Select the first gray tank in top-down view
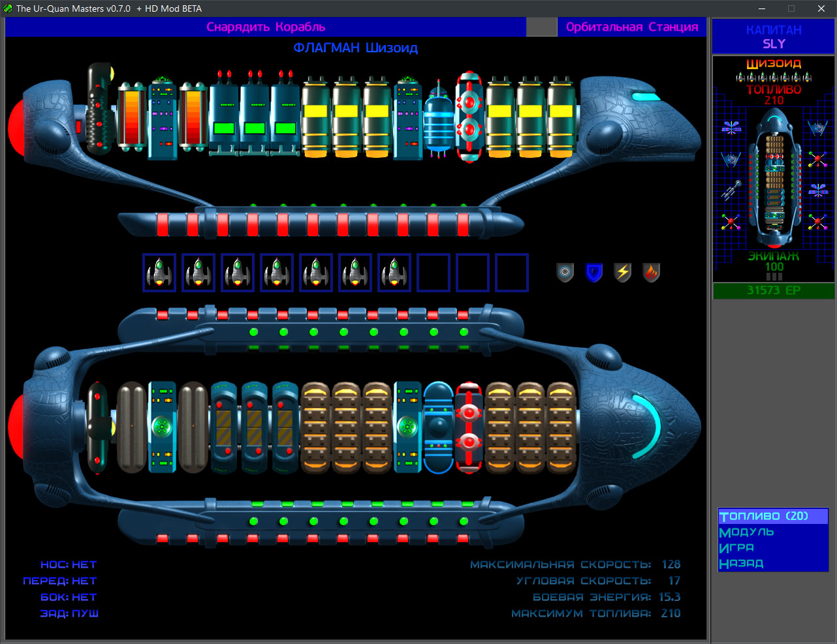This screenshot has height=644, width=837. [x=131, y=427]
